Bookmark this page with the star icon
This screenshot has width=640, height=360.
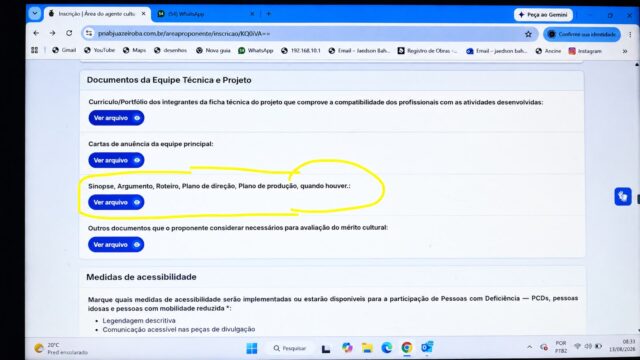(x=528, y=34)
